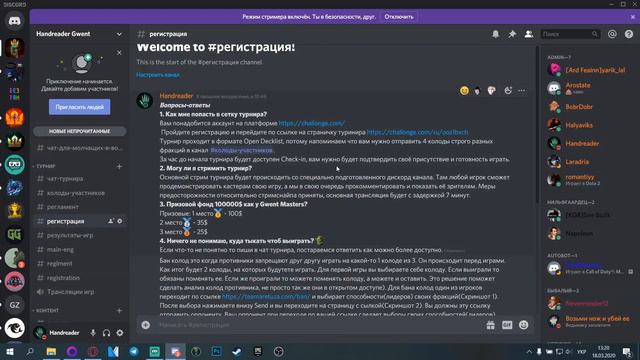
Task: Open user settings gear
Action: [x=120, y=333]
